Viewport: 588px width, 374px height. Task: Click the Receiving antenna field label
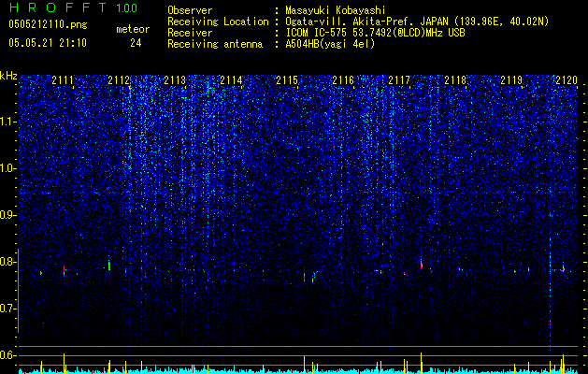click(x=215, y=44)
